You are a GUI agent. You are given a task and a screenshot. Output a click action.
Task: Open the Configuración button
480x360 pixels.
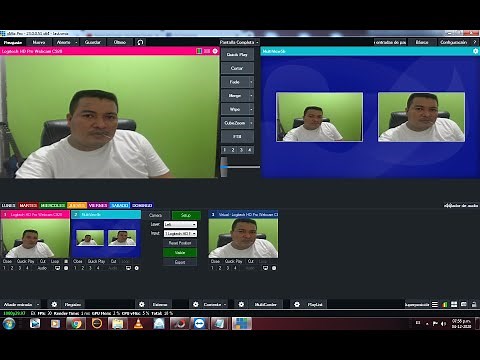point(453,42)
